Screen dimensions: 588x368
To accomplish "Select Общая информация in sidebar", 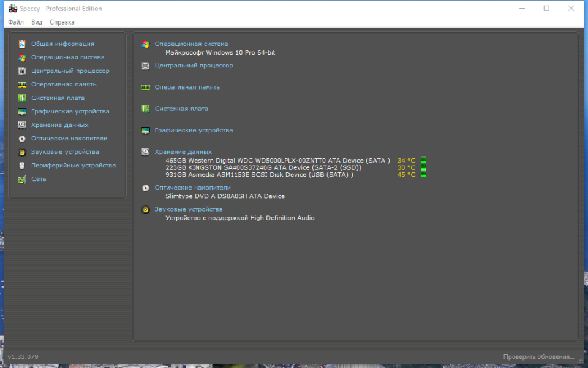I will click(x=62, y=44).
